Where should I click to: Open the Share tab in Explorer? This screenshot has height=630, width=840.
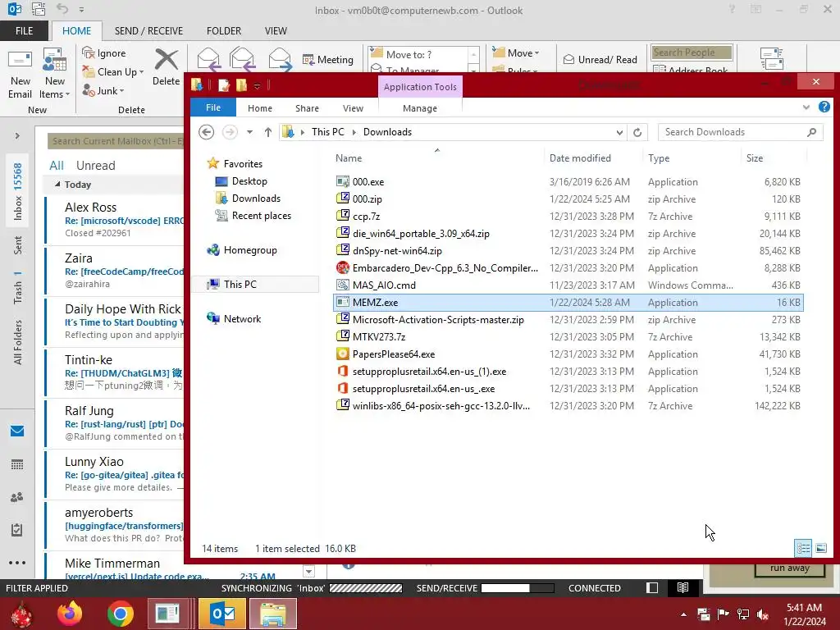coord(307,108)
